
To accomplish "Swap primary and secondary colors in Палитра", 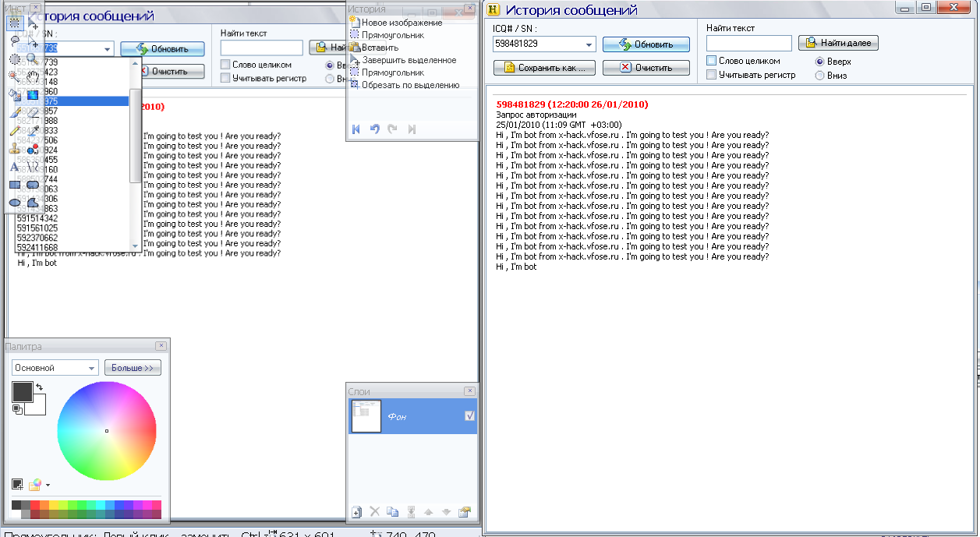I will 40,387.
